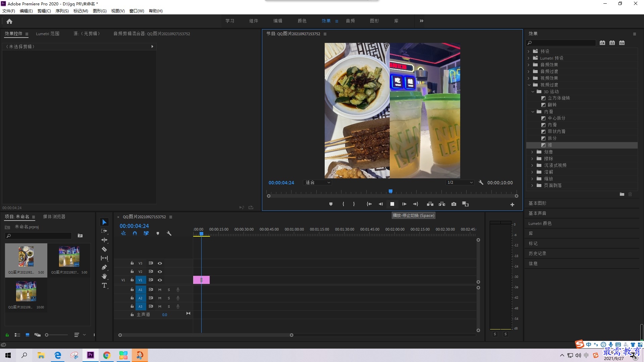Viewport: 644px width, 362px height.
Task: Switch to the 媒体浏览器 tab
Action: (54, 217)
